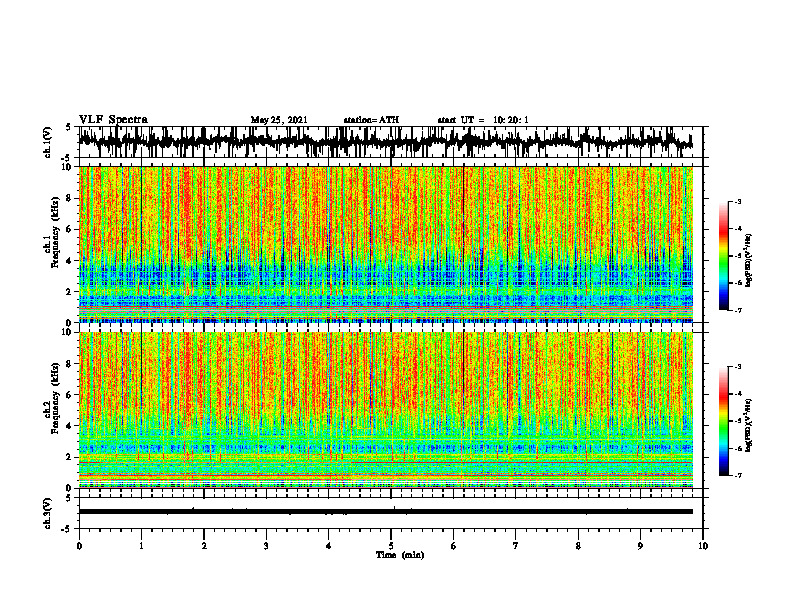Click time-axis tick label "4"
The image size is (792, 612).
click(x=329, y=546)
